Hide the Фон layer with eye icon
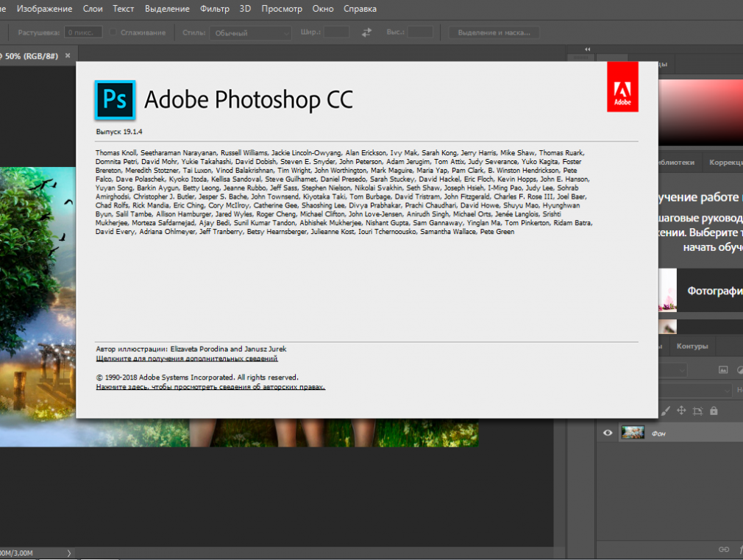Image resolution: width=743 pixels, height=560 pixels. click(x=608, y=433)
